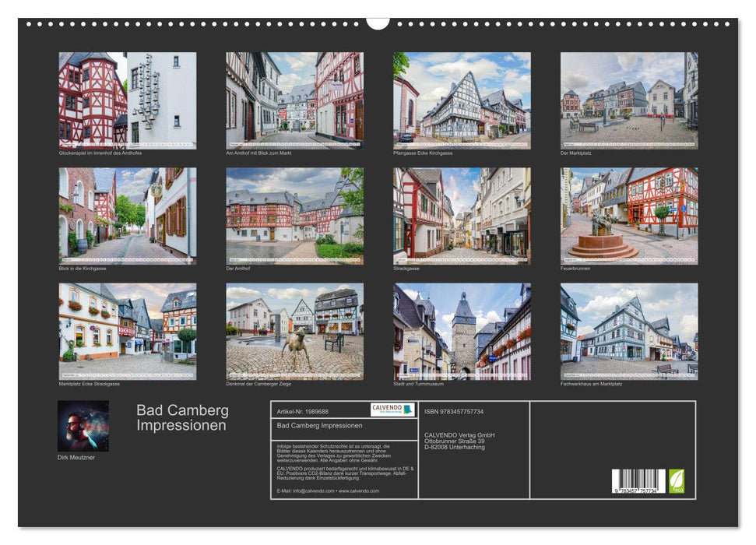Click the green eco leaf icon

point(677,480)
